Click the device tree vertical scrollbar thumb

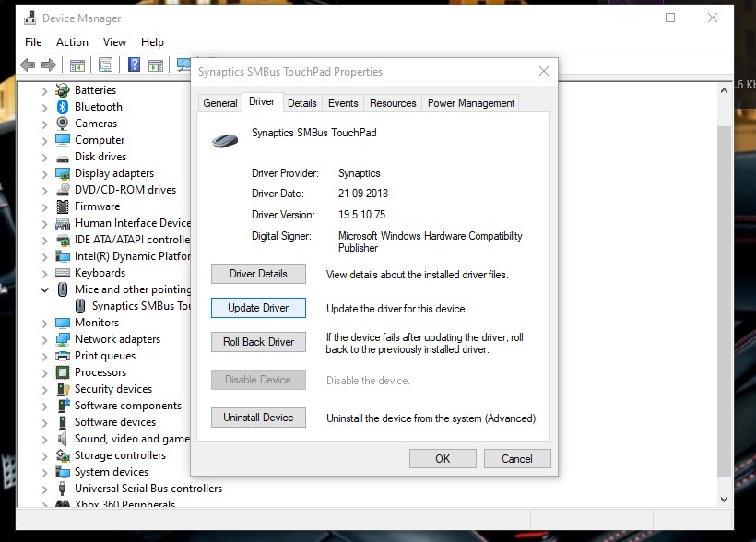724,301
